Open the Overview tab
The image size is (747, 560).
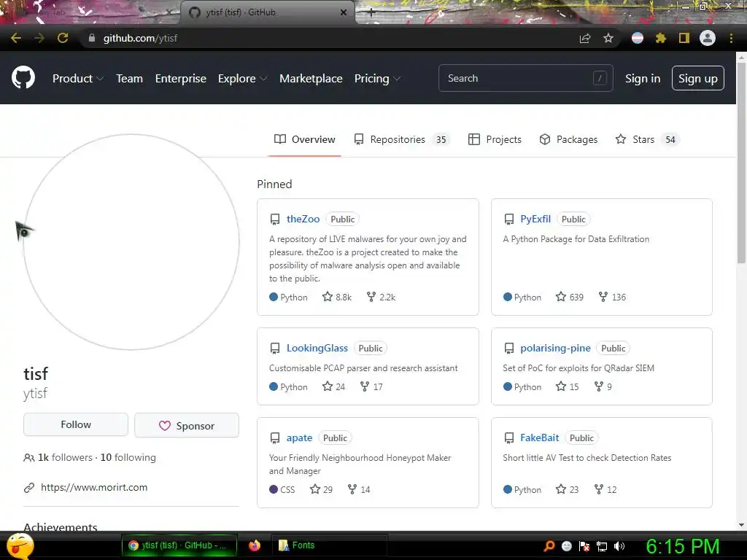tap(304, 139)
